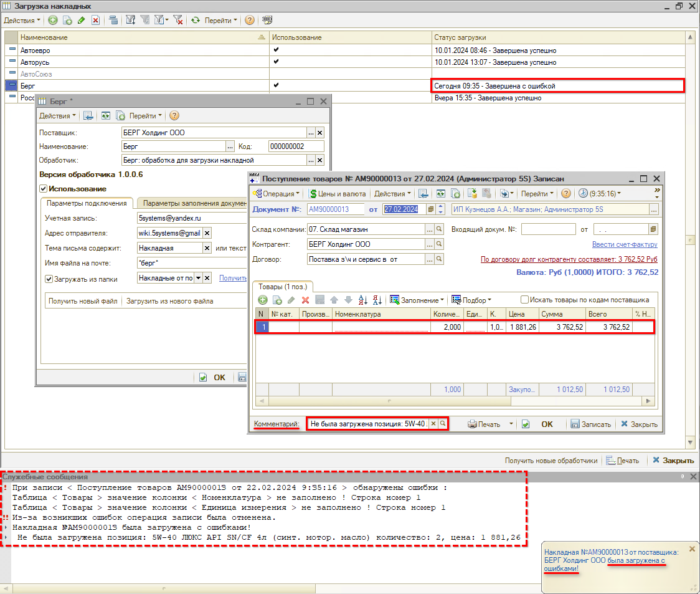Click Печать button in receipt document
Viewport: 700px width, 594px height.
(485, 424)
